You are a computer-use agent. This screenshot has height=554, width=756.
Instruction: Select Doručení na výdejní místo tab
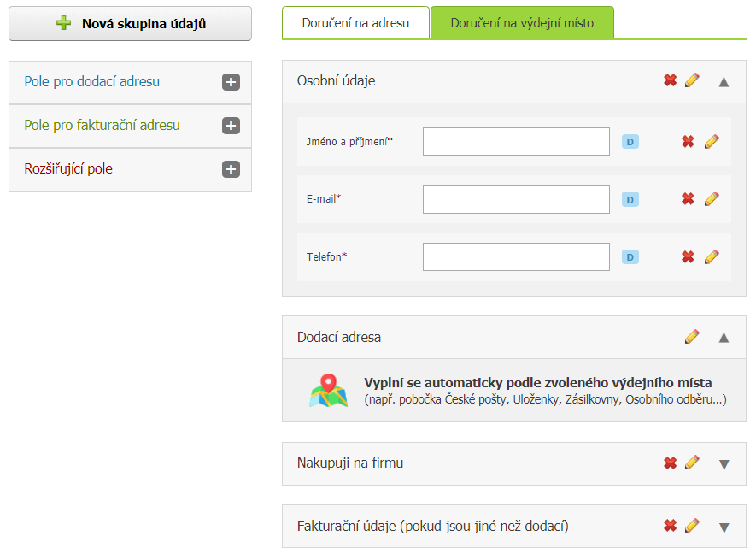[522, 23]
